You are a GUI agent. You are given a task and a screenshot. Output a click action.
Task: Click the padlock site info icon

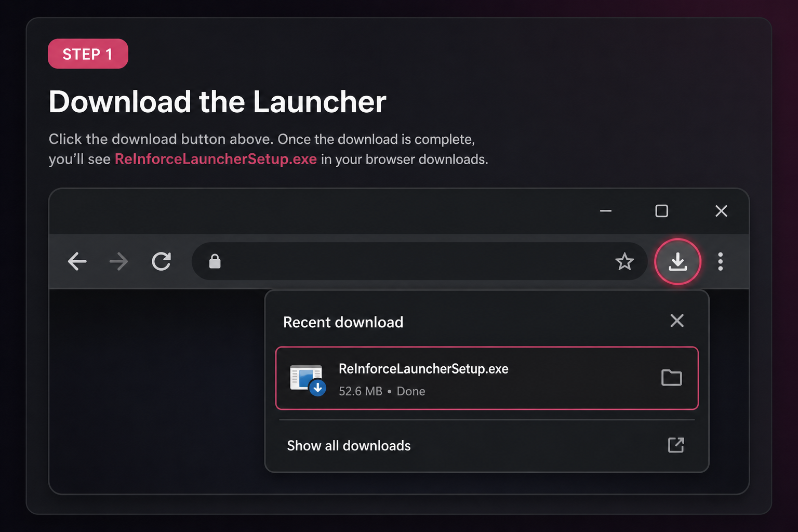(x=215, y=261)
